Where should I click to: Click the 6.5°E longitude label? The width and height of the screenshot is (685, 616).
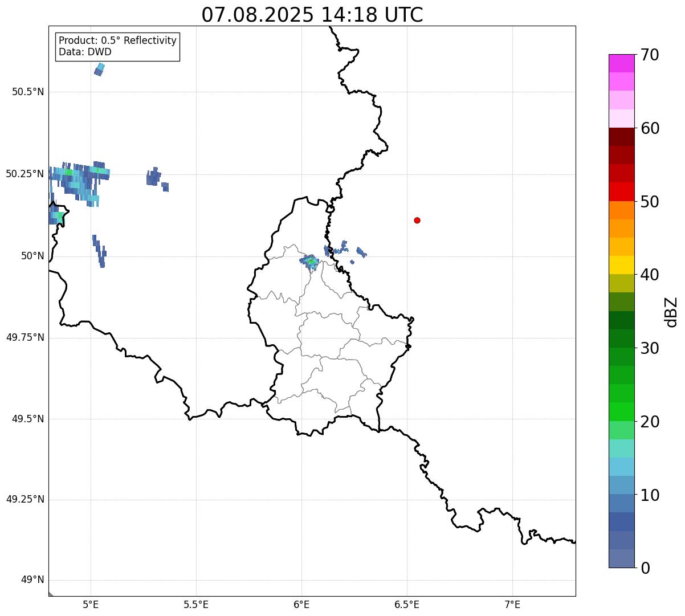point(407,604)
